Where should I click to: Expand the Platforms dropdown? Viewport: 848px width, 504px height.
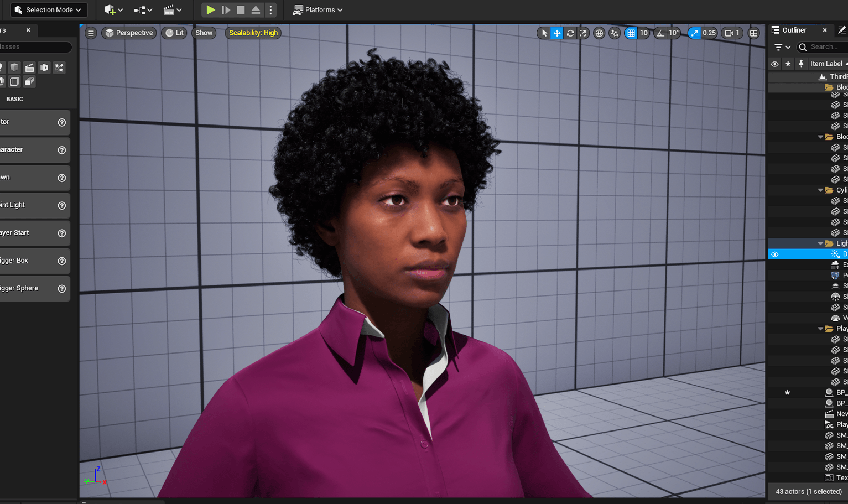318,9
